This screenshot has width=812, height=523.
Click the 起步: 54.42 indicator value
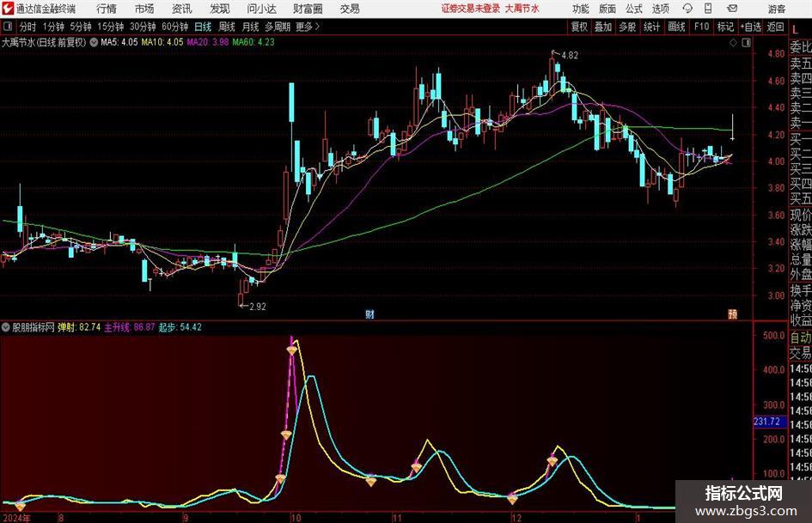tap(180, 327)
